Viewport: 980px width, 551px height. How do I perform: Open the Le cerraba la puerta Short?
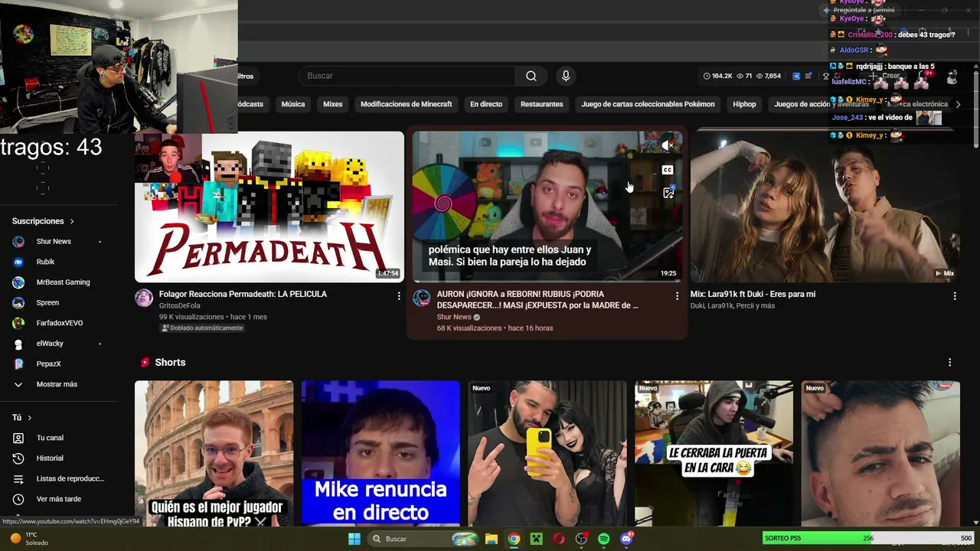[x=714, y=453]
